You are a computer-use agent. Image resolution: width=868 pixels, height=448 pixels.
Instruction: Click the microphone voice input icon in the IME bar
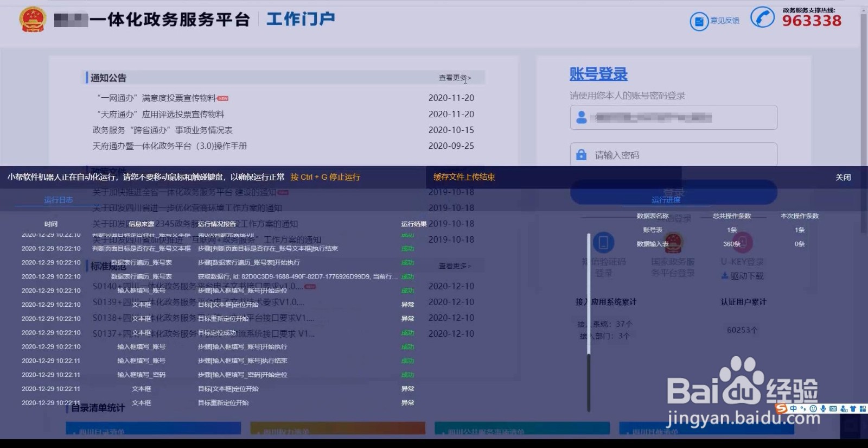pyautogui.click(x=823, y=409)
